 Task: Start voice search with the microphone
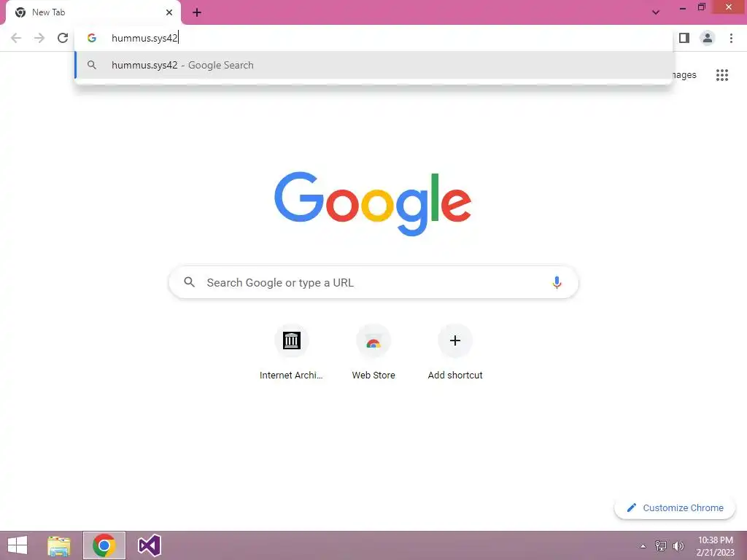557,282
